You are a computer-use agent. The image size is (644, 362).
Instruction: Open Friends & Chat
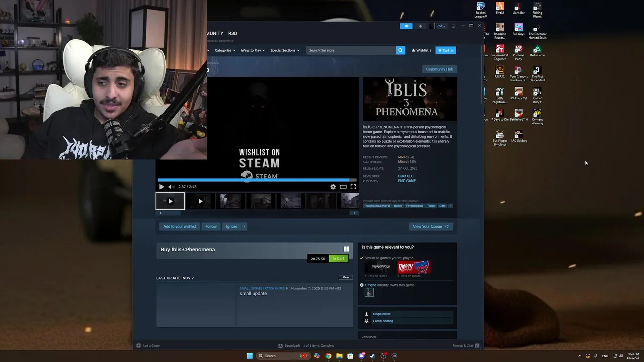pyautogui.click(x=466, y=346)
